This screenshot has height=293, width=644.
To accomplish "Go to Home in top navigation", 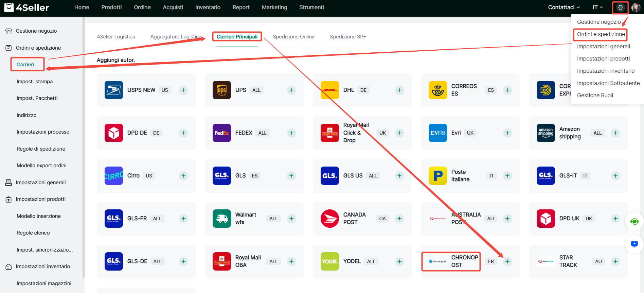I will coord(82,7).
